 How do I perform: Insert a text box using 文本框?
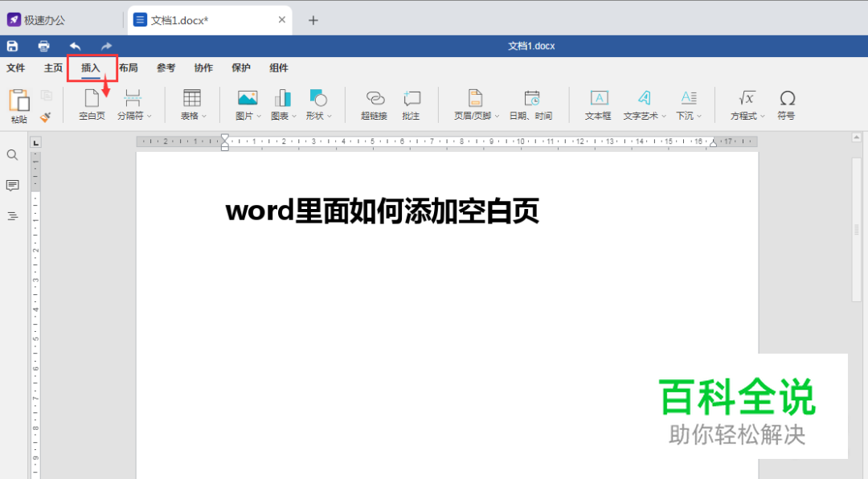(597, 104)
